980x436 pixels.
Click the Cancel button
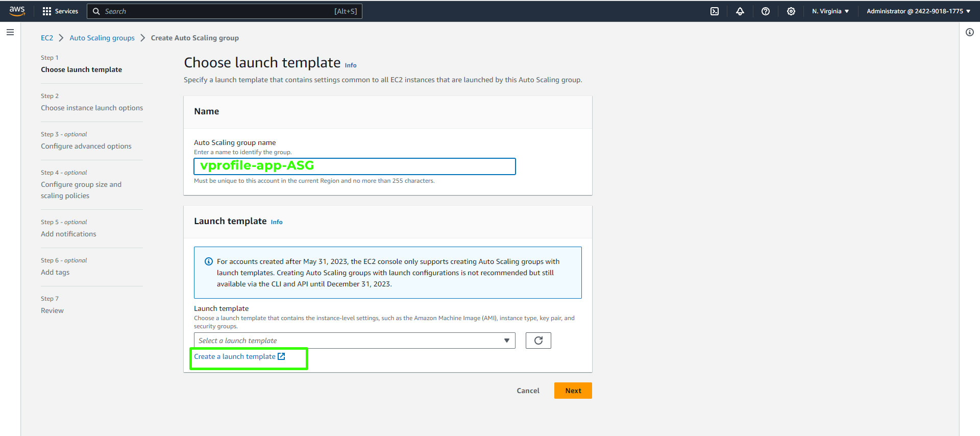(x=528, y=391)
